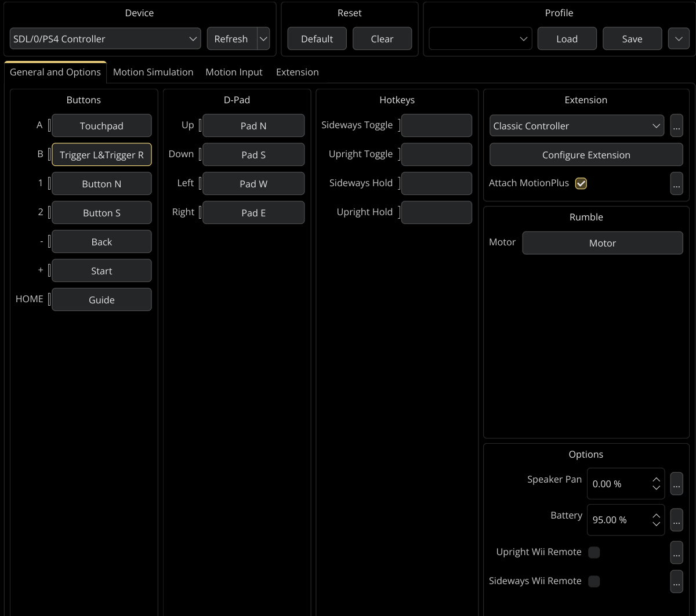Open the Extension tab
The width and height of the screenshot is (696, 616).
click(298, 72)
